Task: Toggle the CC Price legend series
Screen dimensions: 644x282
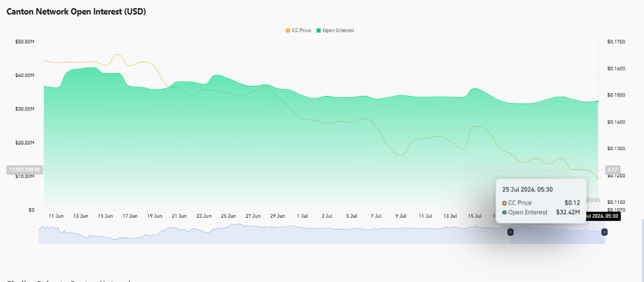Action: coord(298,30)
